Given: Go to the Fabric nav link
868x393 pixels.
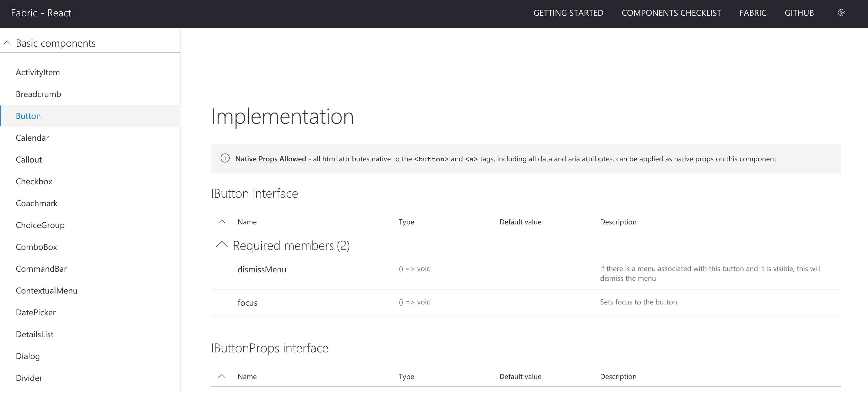Looking at the screenshot, I should click(753, 13).
